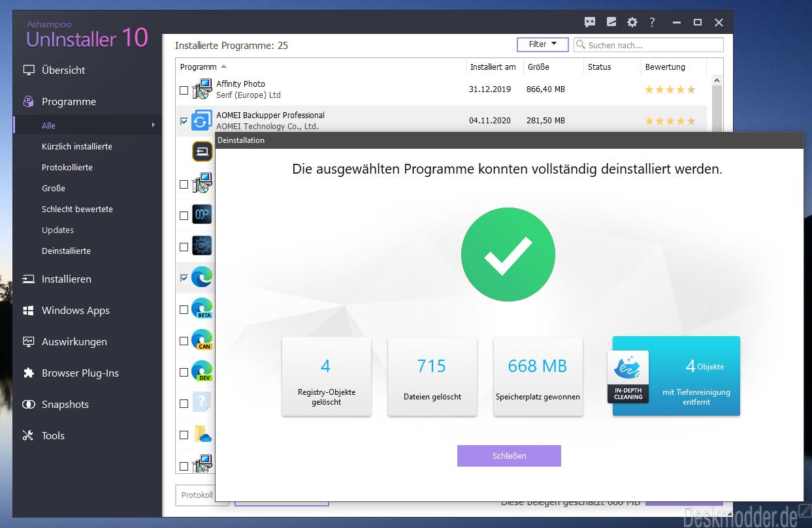Uncheck the AOMEI Backupper Professional checkbox
812x528 pixels.
184,121
